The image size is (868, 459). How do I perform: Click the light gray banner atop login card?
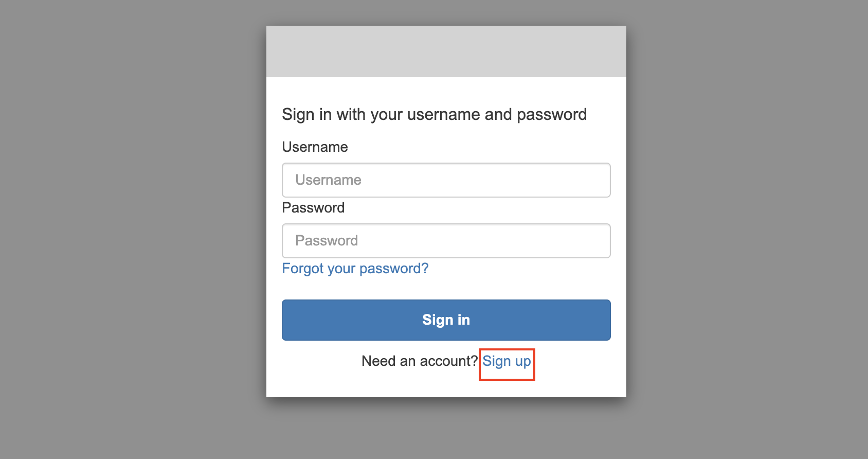[x=446, y=51]
